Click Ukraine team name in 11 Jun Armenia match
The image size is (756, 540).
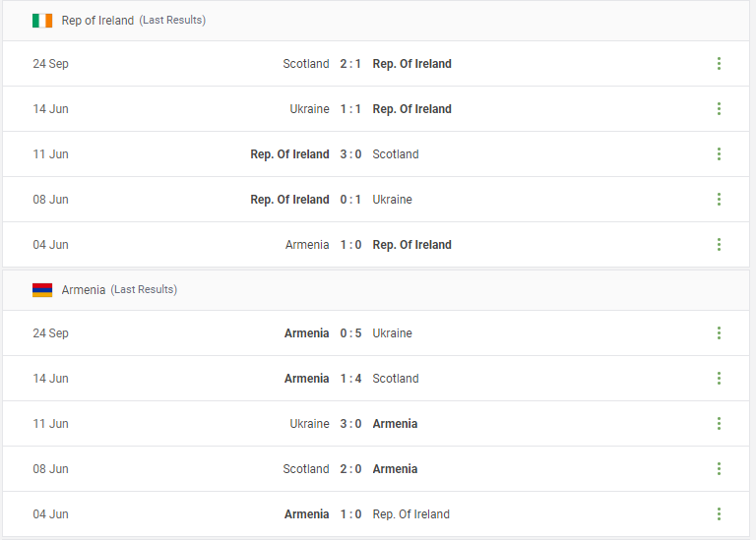point(309,424)
